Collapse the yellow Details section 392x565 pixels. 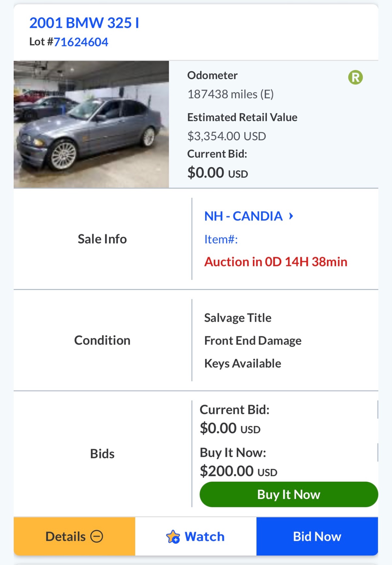(x=74, y=536)
